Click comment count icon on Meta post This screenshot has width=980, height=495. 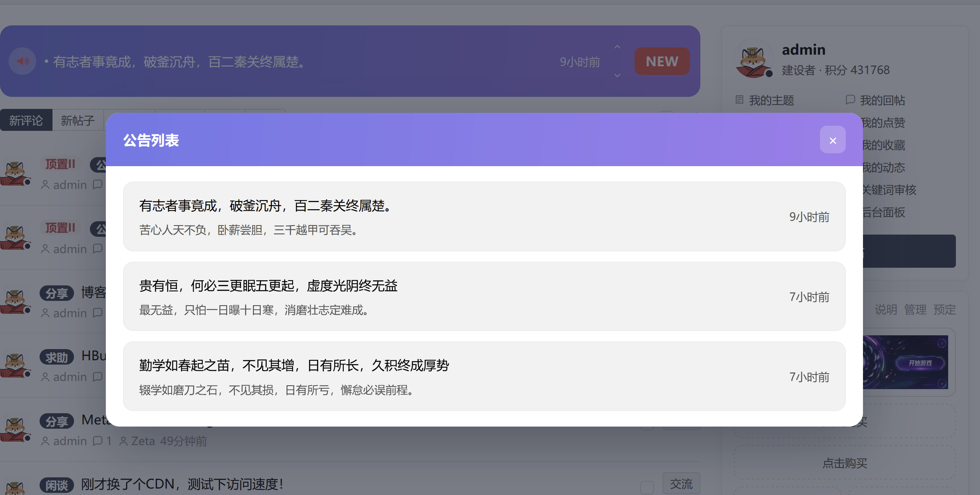click(98, 441)
